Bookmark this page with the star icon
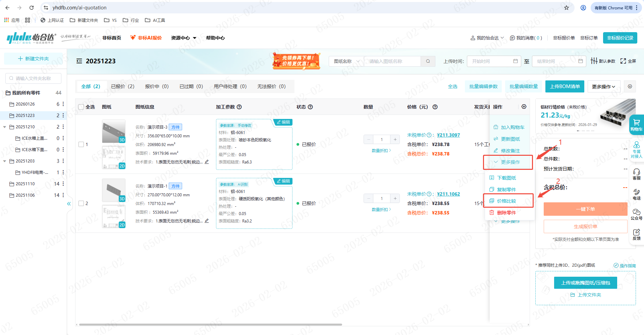The height and width of the screenshot is (335, 644). pos(567,8)
